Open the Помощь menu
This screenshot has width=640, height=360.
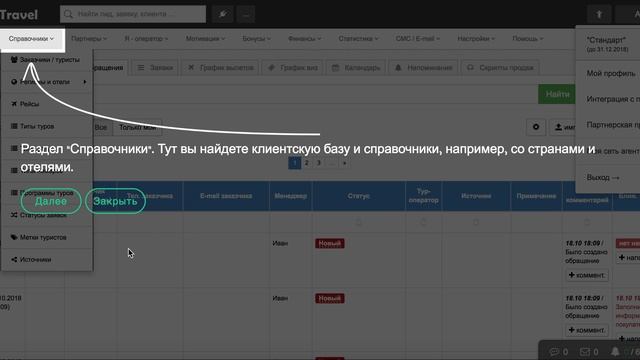coord(528,39)
